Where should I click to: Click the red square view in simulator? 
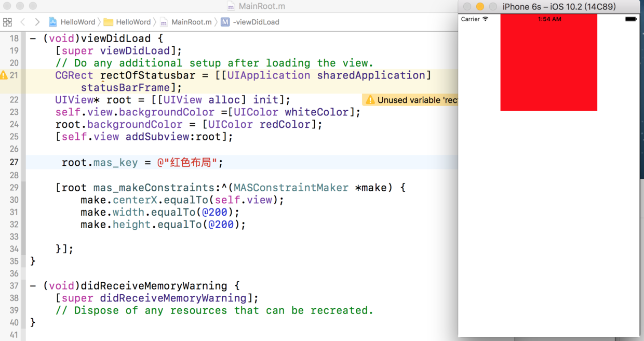549,62
